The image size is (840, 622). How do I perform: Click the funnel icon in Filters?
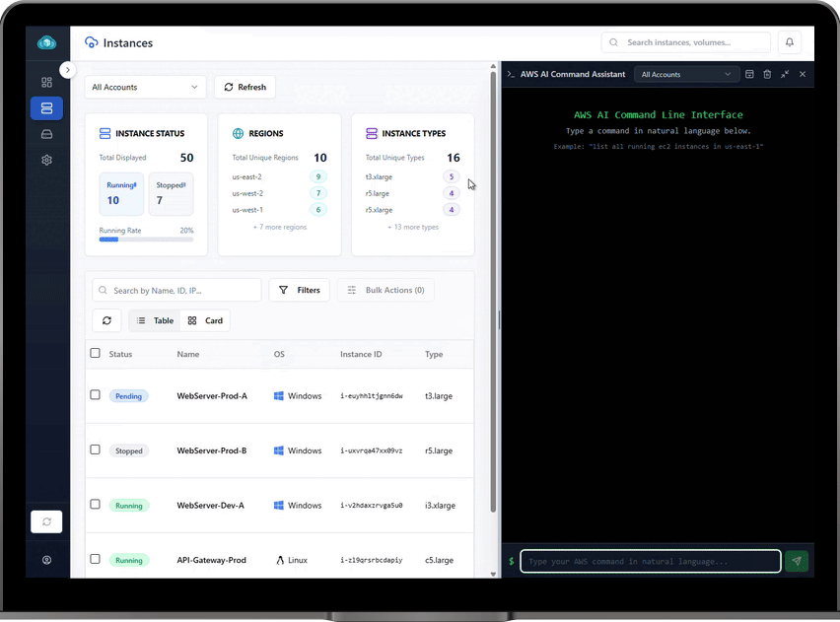click(x=283, y=290)
